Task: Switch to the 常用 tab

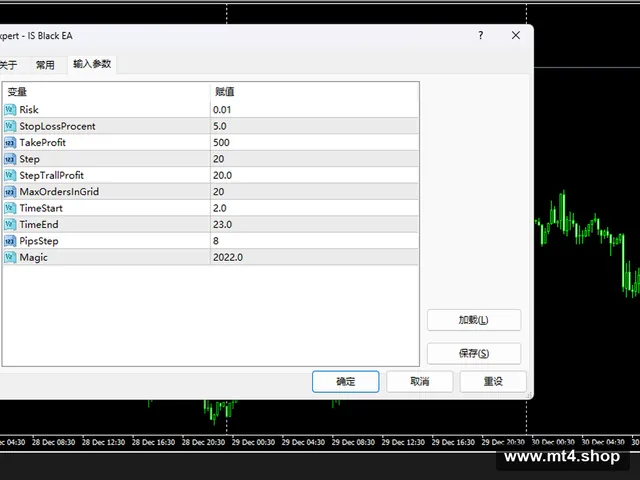Action: pyautogui.click(x=45, y=65)
